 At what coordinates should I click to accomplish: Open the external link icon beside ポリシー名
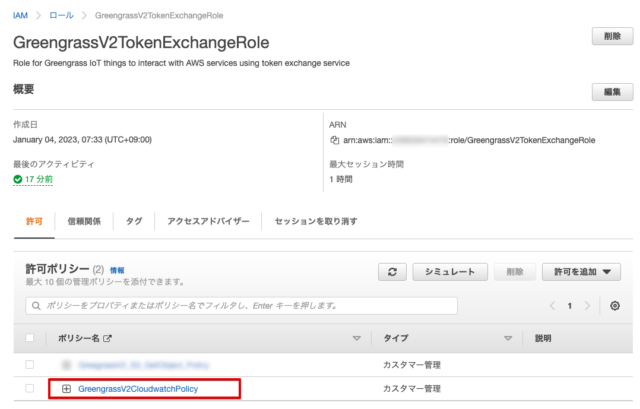coord(107,338)
